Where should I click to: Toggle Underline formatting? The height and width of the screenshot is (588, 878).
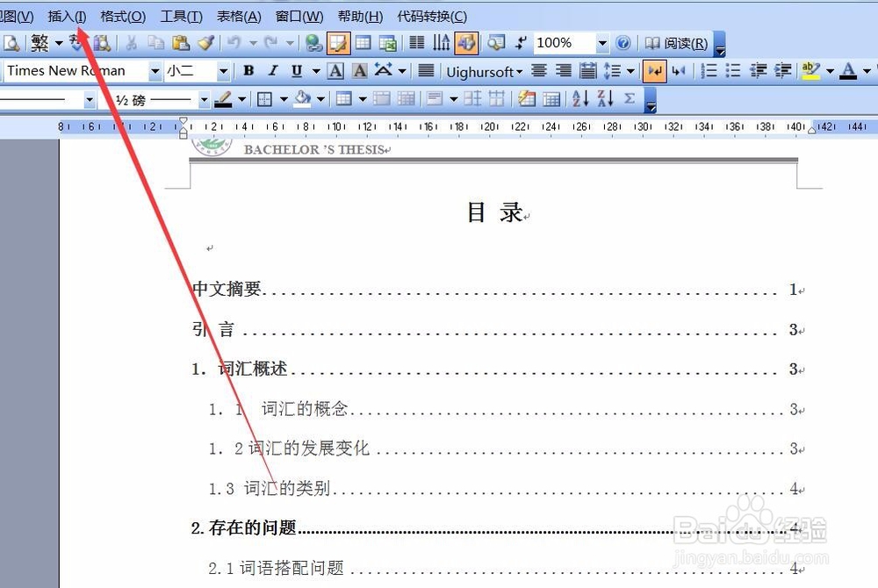tap(297, 70)
